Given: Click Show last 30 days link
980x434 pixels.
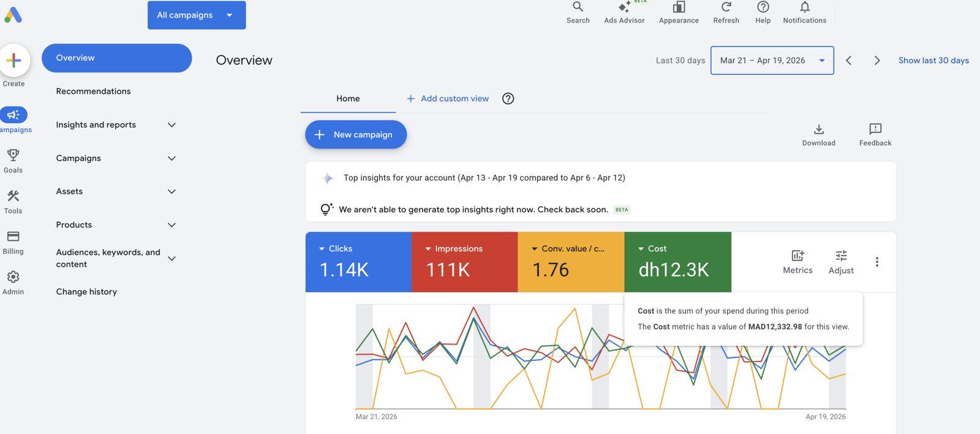Looking at the screenshot, I should [x=933, y=60].
